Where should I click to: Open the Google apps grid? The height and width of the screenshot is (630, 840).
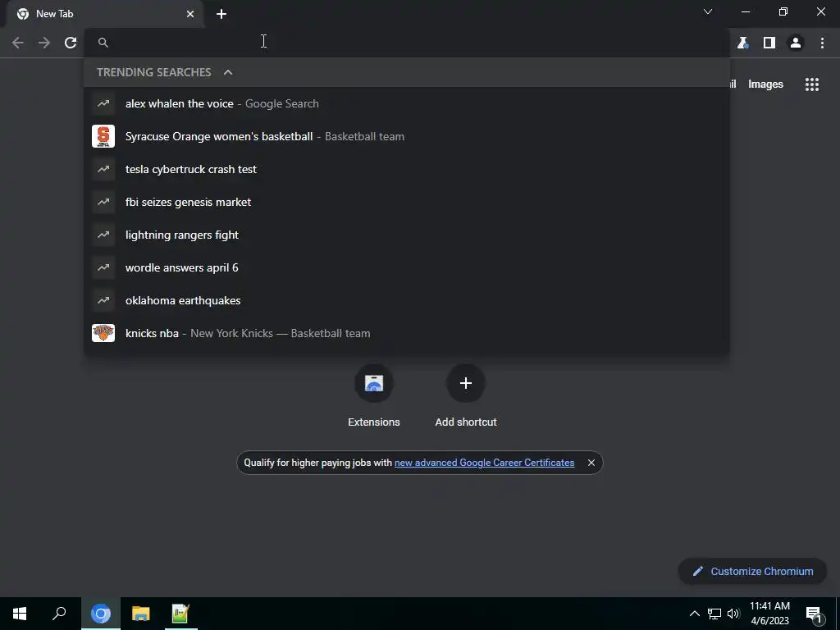812,84
